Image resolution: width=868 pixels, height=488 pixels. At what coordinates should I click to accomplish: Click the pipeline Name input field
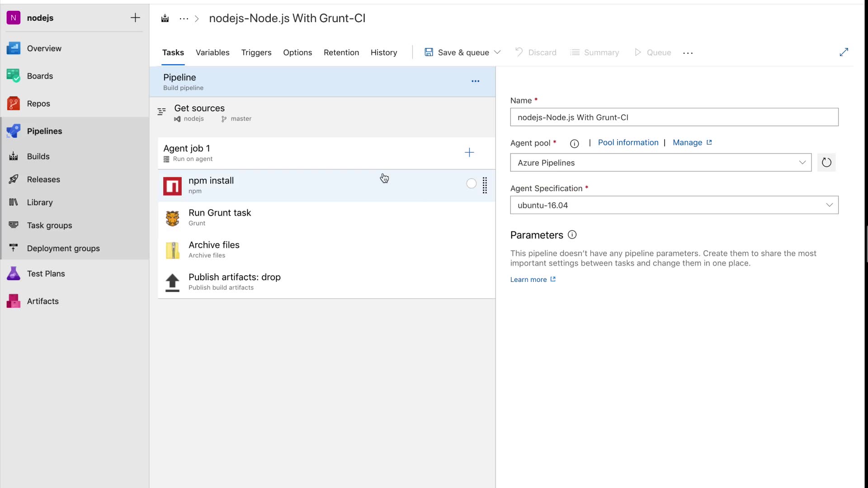coord(674,117)
